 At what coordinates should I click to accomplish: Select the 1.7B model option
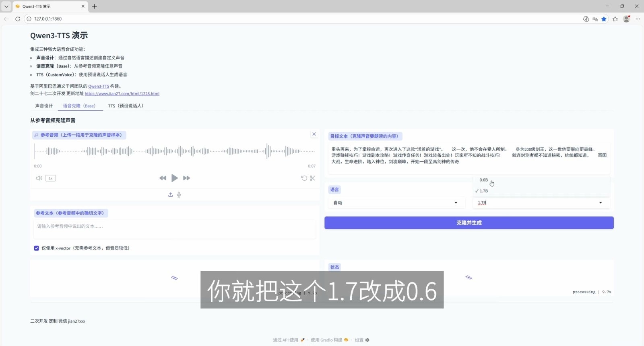point(484,191)
